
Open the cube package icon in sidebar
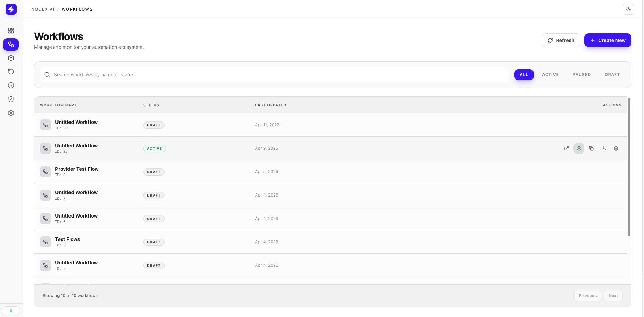pyautogui.click(x=11, y=58)
